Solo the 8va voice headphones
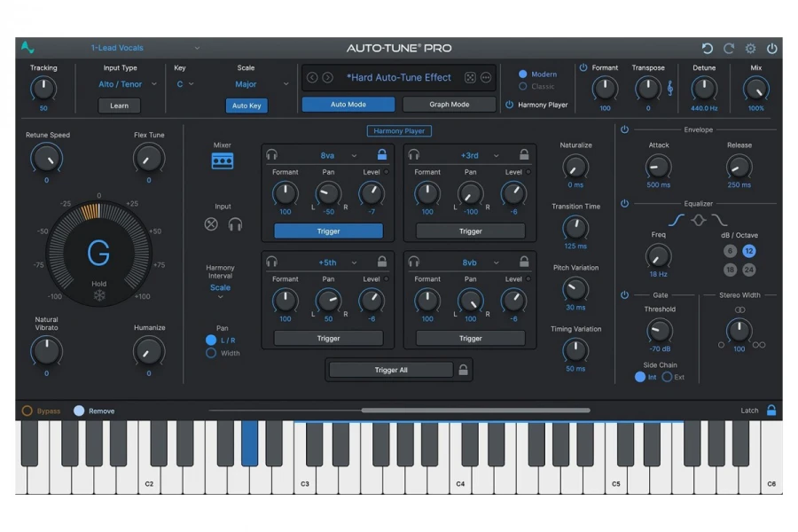The height and width of the screenshot is (532, 798). click(272, 155)
